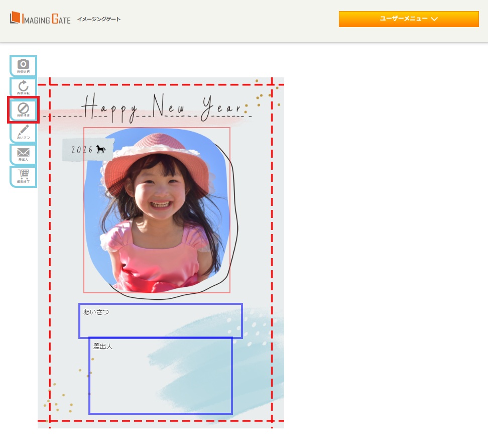Click the black horse icon beside 2026
The height and width of the screenshot is (448, 488).
point(101,149)
